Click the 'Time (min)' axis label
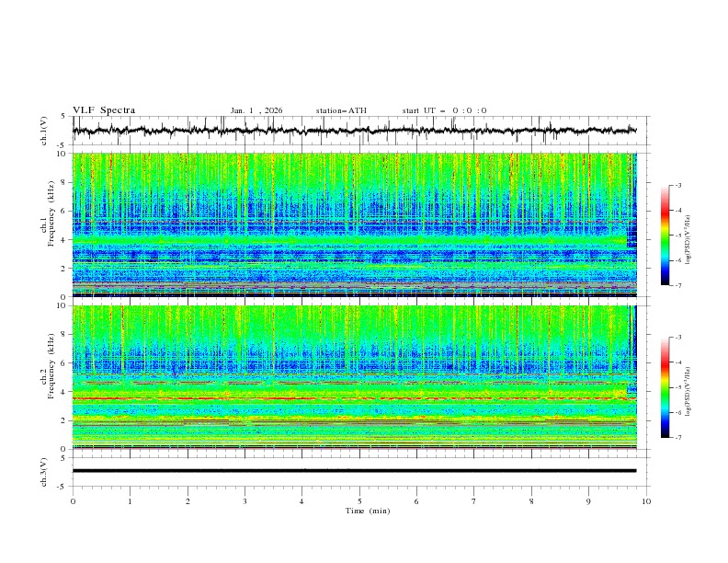 pyautogui.click(x=368, y=511)
